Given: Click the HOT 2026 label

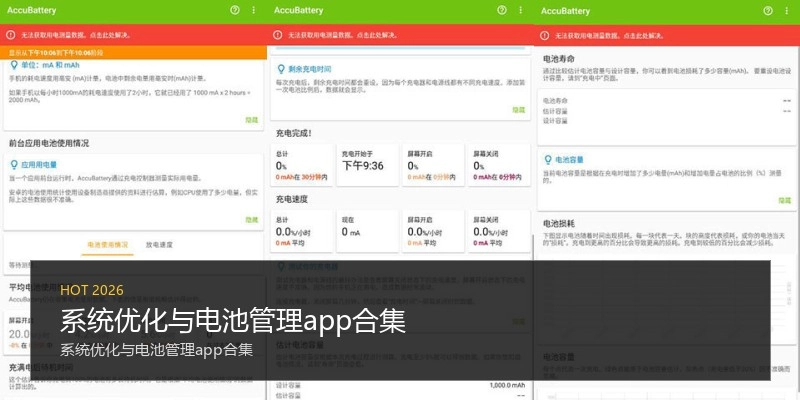Looking at the screenshot, I should (92, 290).
